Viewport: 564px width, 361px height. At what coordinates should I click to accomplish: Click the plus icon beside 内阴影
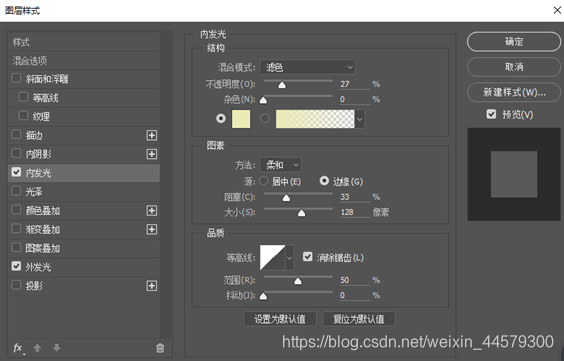152,154
